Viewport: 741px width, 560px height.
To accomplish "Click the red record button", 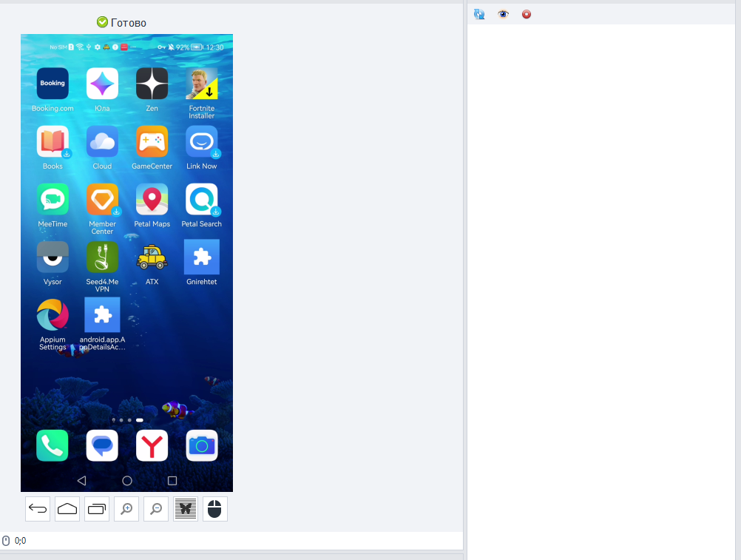I will [527, 14].
